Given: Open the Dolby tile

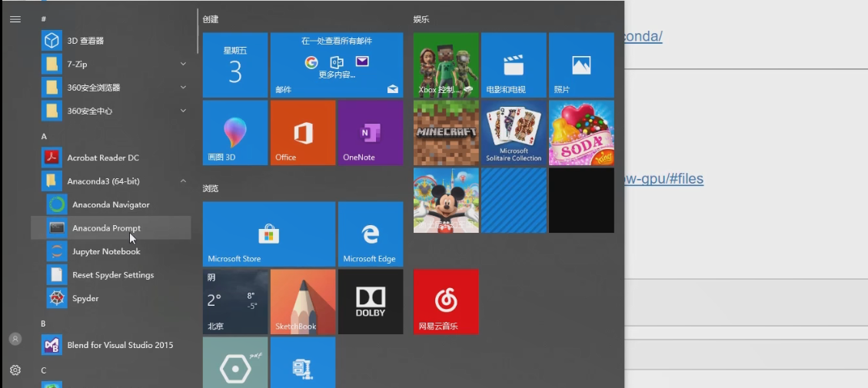Looking at the screenshot, I should click(371, 302).
